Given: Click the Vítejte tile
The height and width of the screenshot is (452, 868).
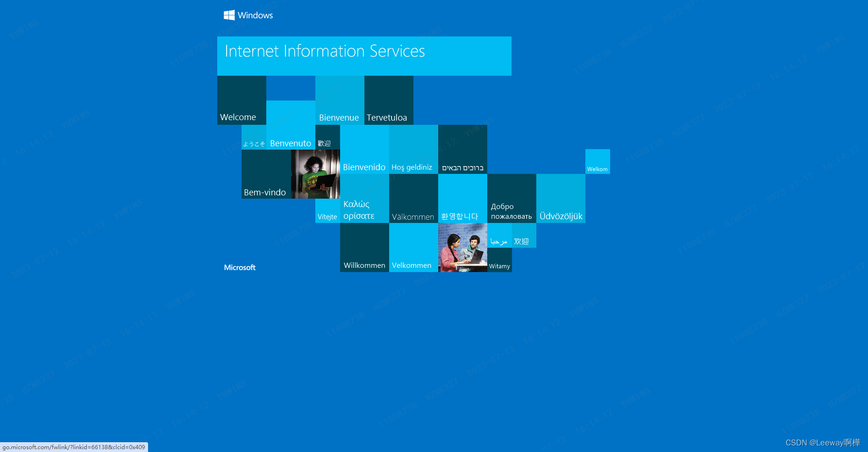Looking at the screenshot, I should [x=327, y=211].
